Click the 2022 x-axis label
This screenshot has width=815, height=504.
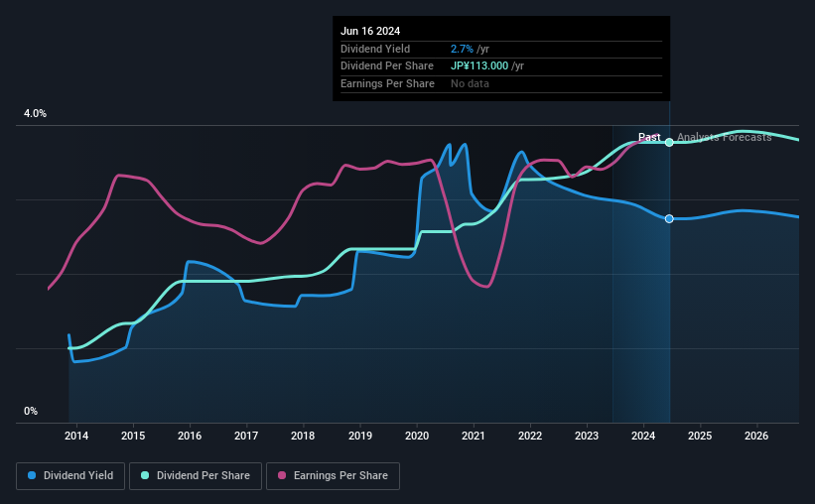point(530,436)
